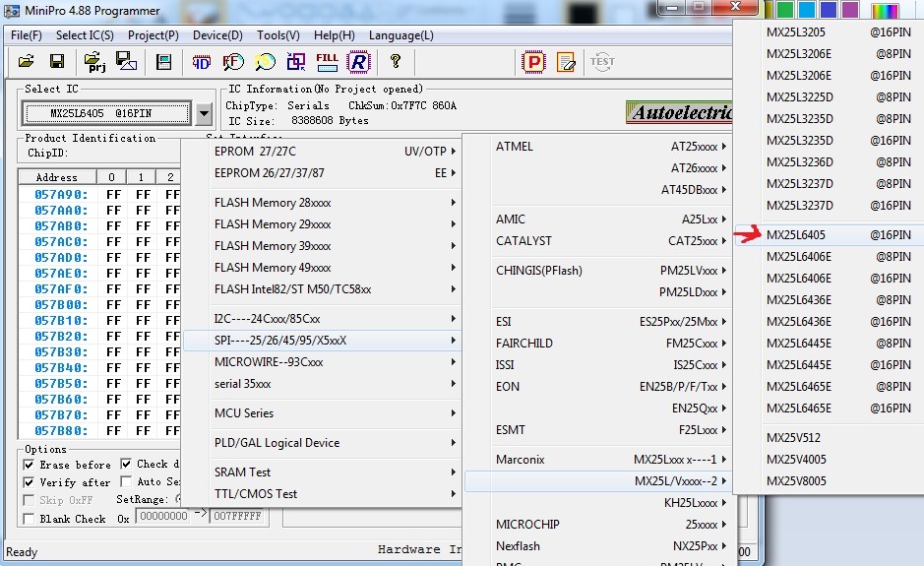The width and height of the screenshot is (924, 566).
Task: Open the Tools(V) menu
Action: pos(278,35)
